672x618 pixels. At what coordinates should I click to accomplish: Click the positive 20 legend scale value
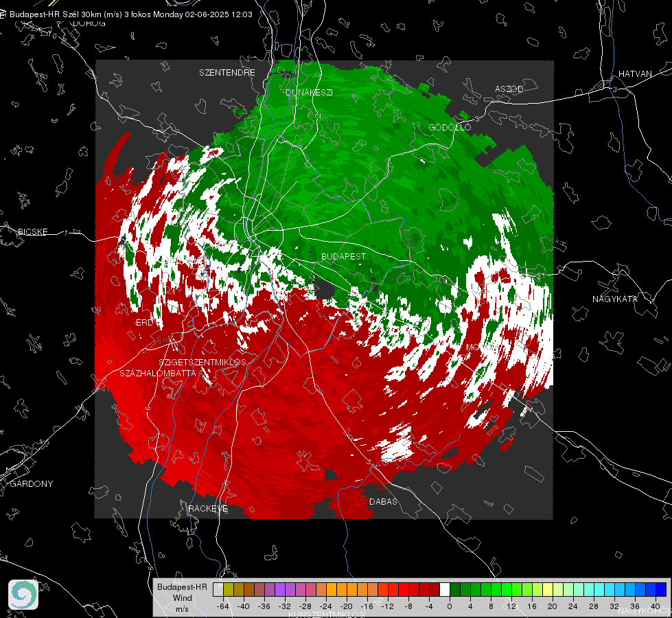(553, 606)
